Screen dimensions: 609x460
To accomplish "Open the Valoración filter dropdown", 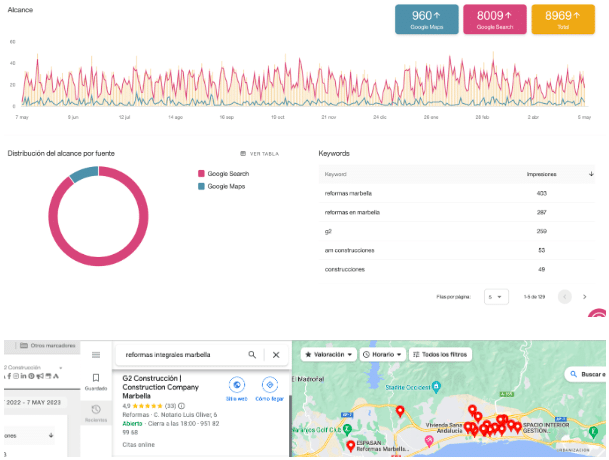I will tap(327, 354).
